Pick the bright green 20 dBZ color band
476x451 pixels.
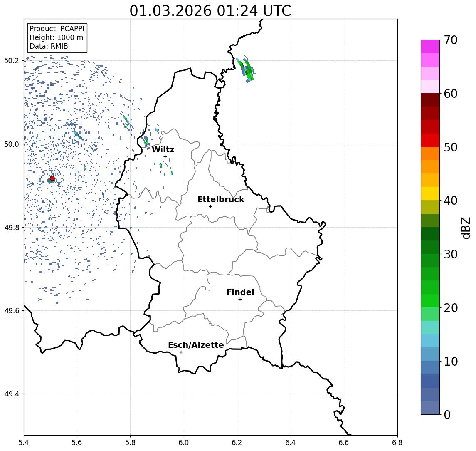[x=430, y=301]
